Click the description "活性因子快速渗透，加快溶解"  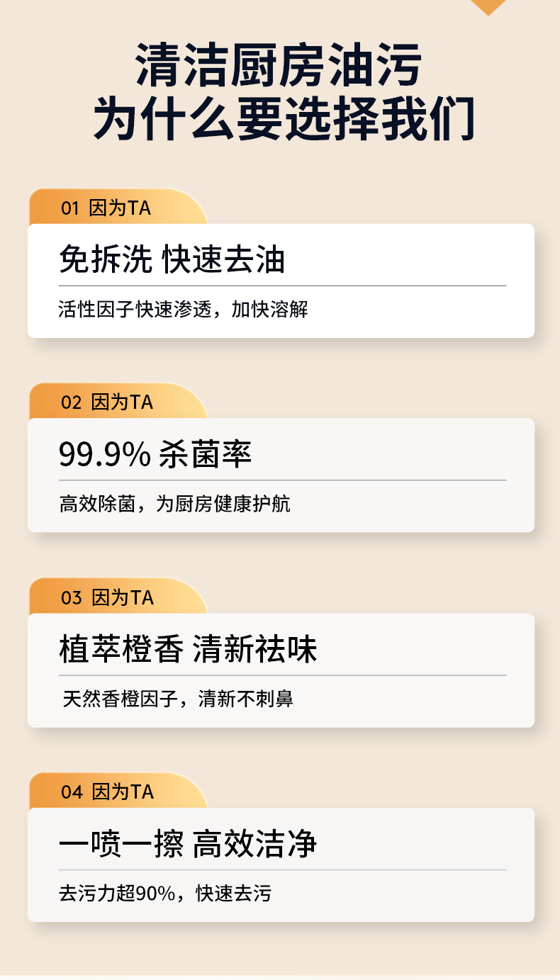184,310
